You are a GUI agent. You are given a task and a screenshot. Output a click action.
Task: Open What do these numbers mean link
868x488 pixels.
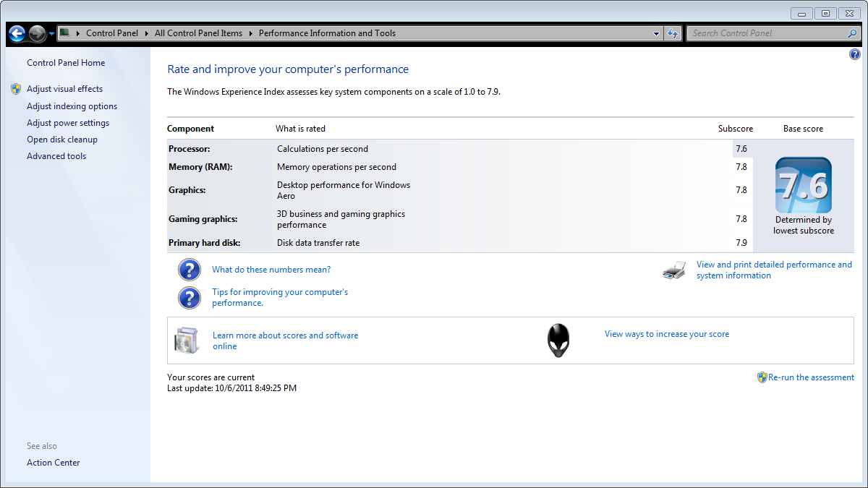point(271,270)
